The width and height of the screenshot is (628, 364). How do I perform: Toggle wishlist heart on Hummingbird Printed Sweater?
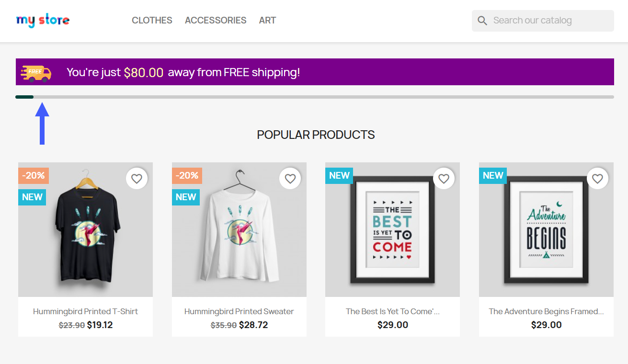point(290,179)
